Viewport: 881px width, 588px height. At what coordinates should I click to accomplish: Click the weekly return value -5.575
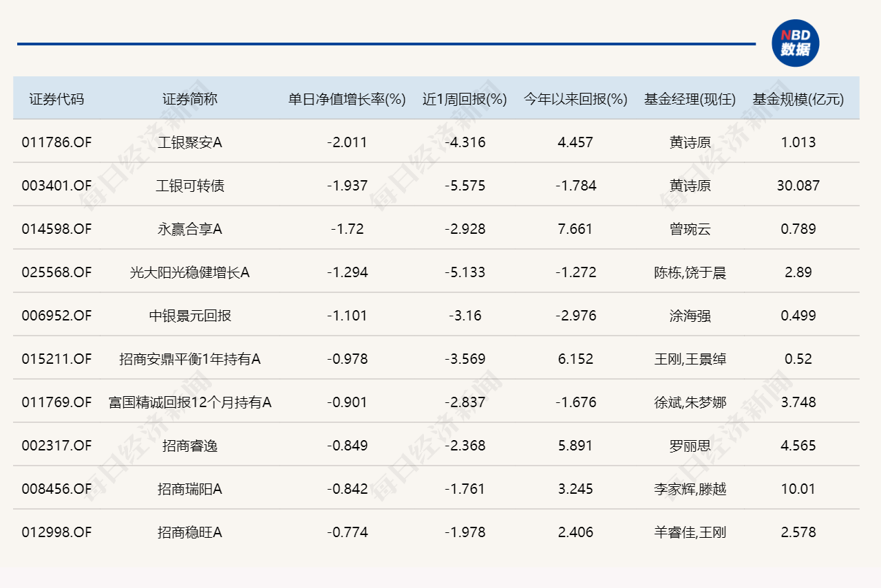465,186
